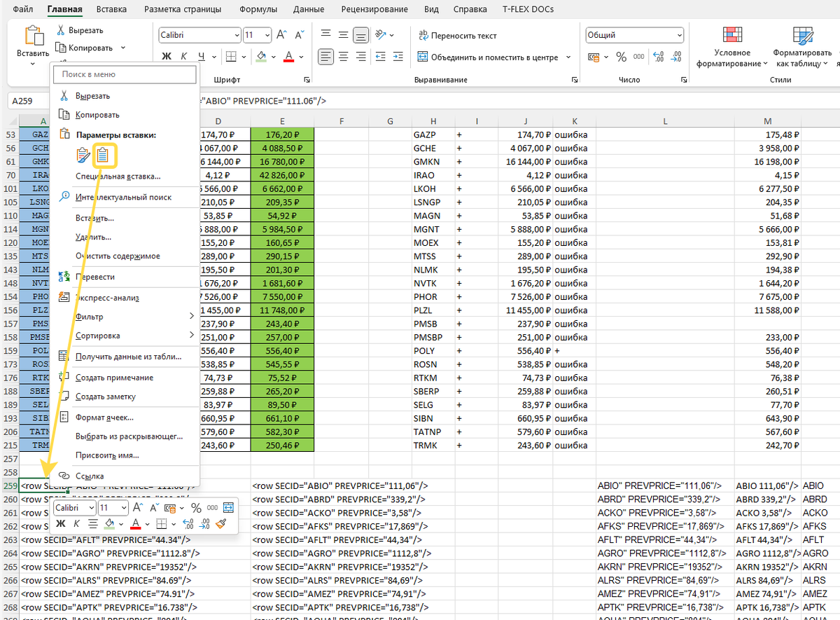This screenshot has width=840, height=620.
Task: Click the ribbon accounting number format icon
Action: coord(594,57)
